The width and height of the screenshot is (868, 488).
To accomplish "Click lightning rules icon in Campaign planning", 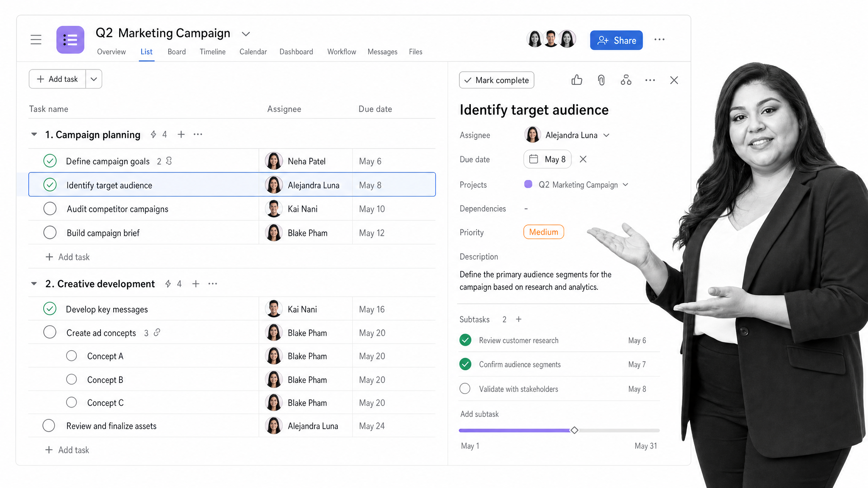I will (153, 134).
